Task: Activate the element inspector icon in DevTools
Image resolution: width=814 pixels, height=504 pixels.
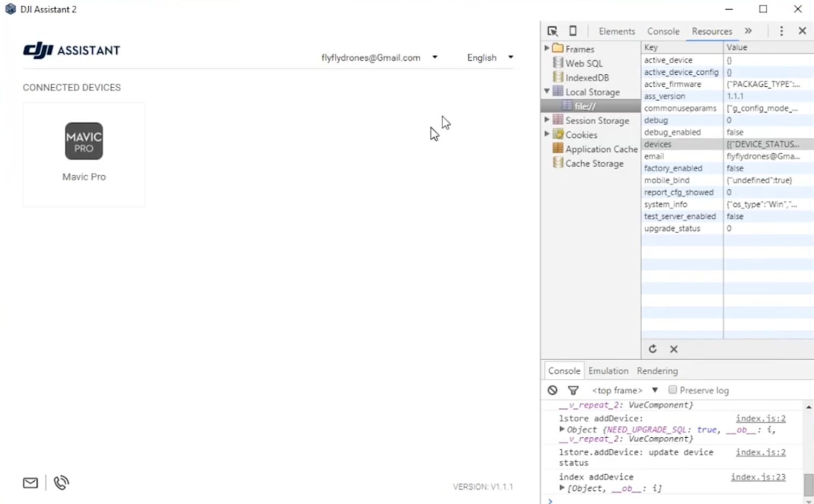Action: point(552,31)
